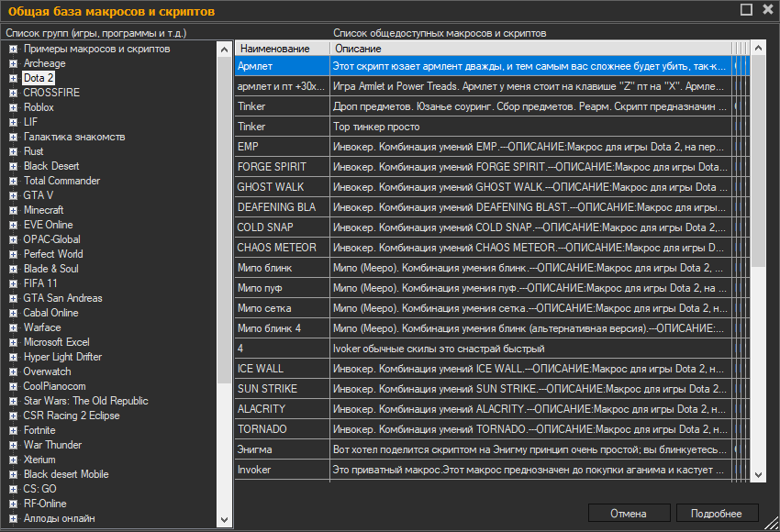Viewport: 780px width, 532px height.
Task: Sort by the Наименование column header
Action: tap(282, 49)
